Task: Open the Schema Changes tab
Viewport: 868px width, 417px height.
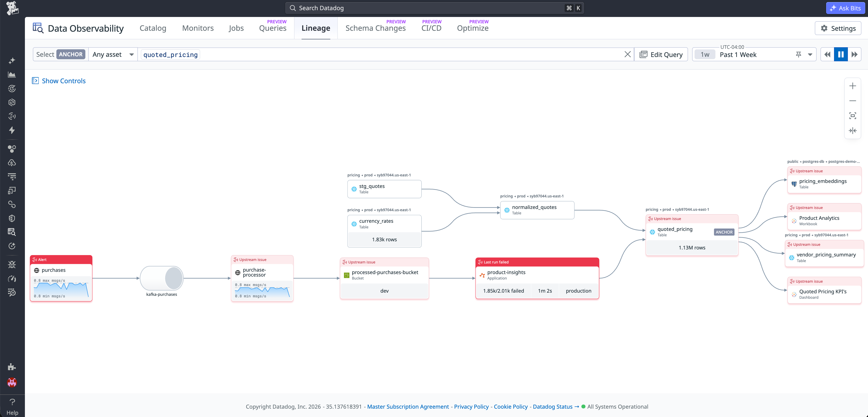Action: coord(375,28)
